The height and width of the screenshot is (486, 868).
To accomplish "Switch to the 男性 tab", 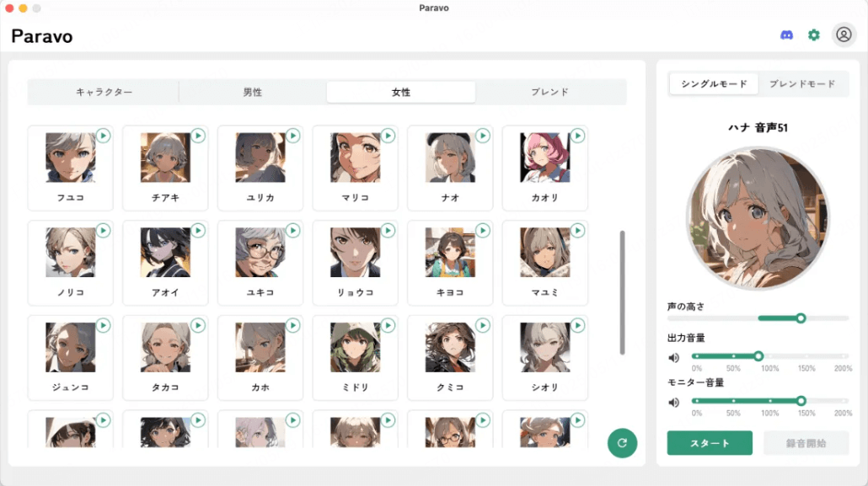I will (x=253, y=92).
